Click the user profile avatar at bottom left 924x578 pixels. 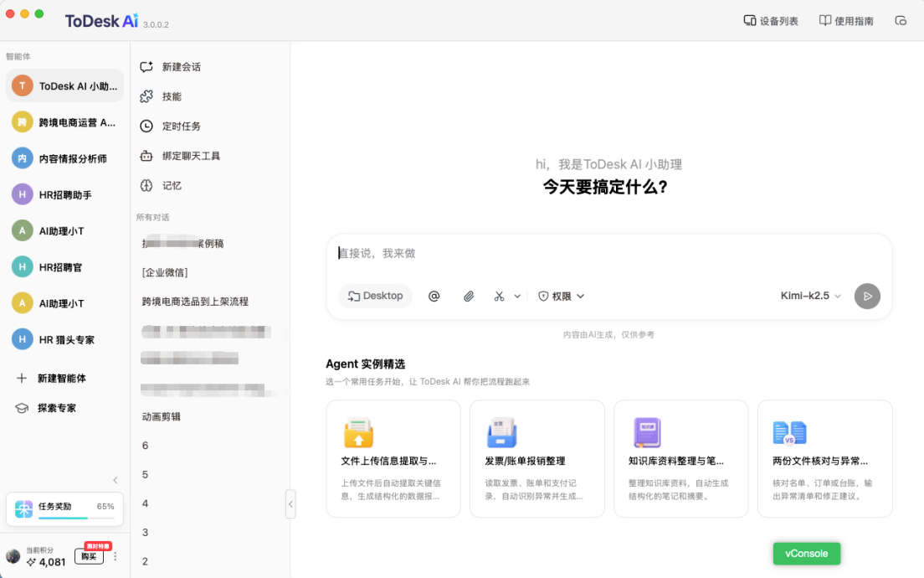(13, 556)
